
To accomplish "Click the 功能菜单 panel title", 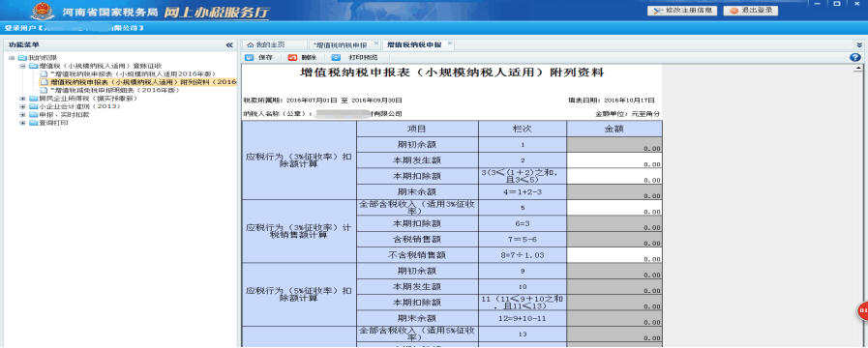I will pos(24,44).
